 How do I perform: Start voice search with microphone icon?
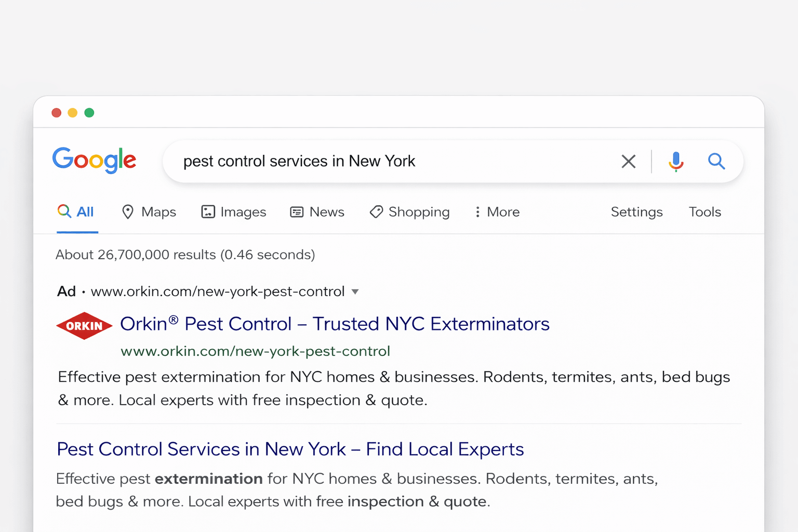tap(676, 162)
